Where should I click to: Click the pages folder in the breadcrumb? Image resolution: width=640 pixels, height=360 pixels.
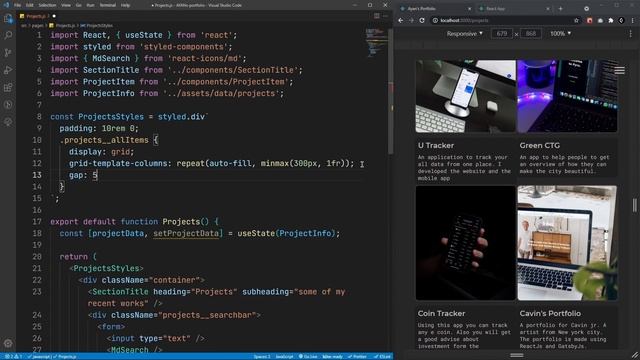pos(38,25)
